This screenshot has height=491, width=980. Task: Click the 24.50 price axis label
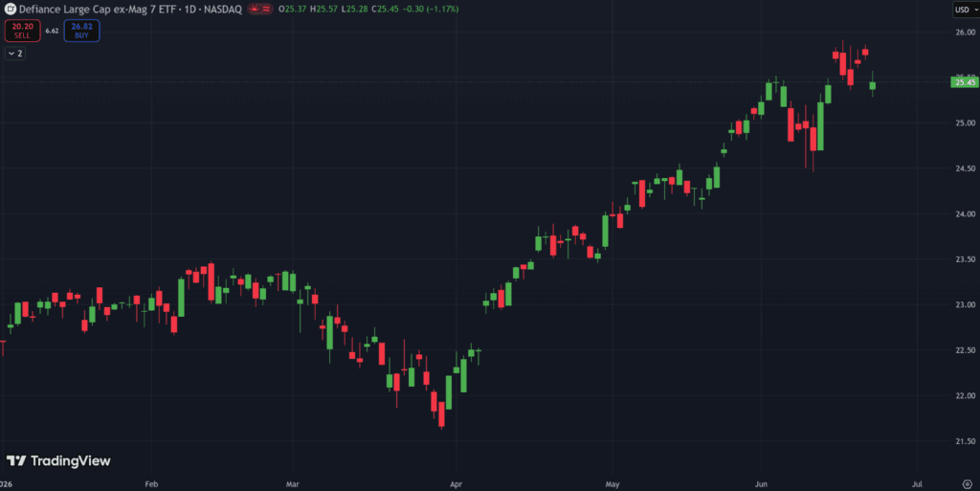tap(965, 168)
